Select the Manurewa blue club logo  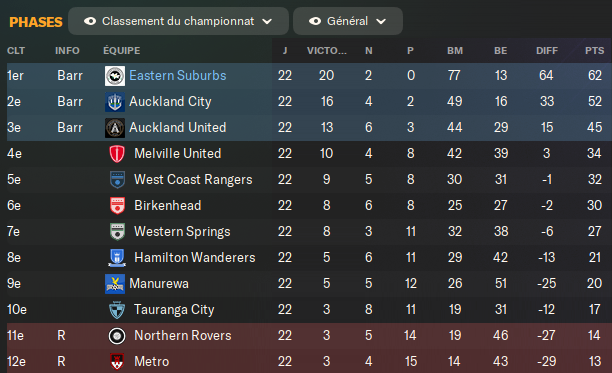[115, 284]
